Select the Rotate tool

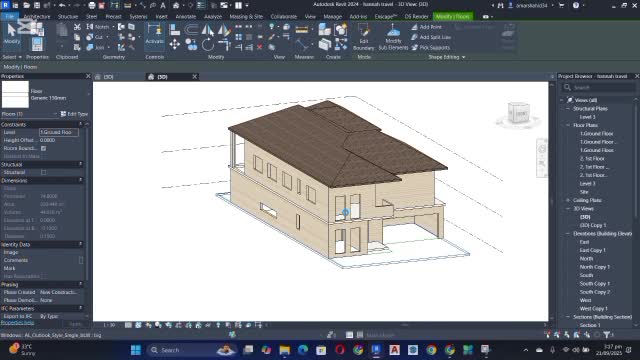point(207,44)
